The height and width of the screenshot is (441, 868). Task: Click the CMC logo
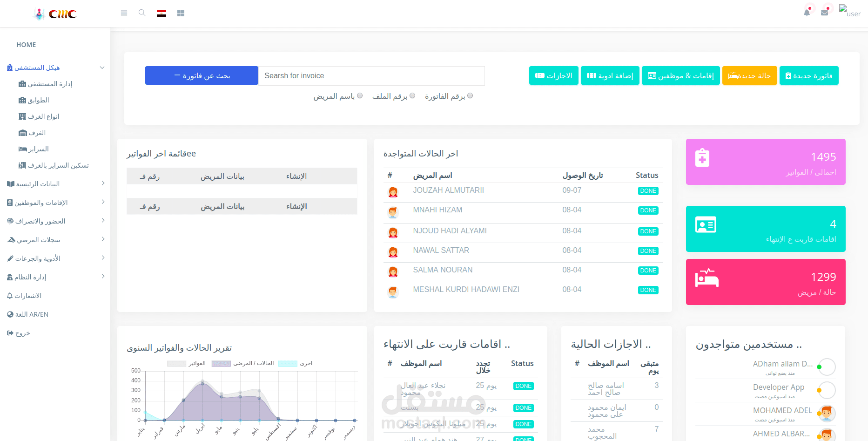point(55,14)
